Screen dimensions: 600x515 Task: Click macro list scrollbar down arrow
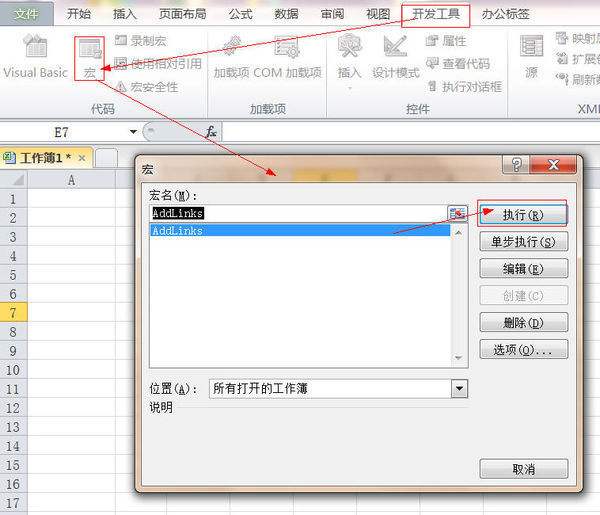[459, 358]
